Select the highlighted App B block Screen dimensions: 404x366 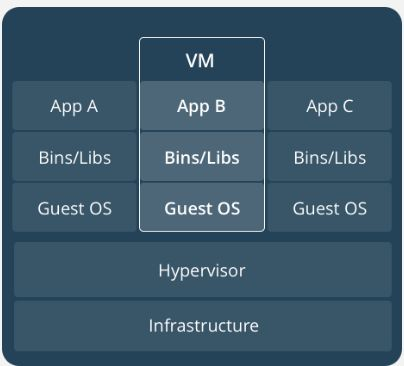[x=202, y=106]
